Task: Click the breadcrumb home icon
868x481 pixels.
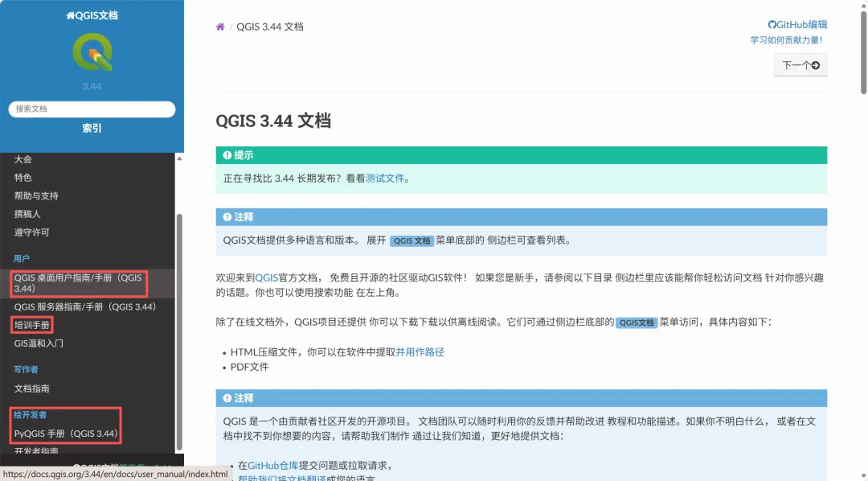Action: 220,27
